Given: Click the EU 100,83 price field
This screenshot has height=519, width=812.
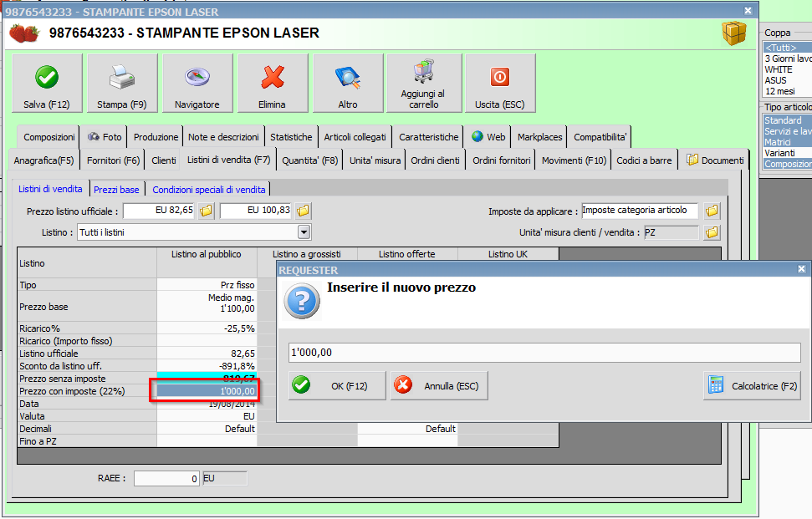Looking at the screenshot, I should (256, 211).
